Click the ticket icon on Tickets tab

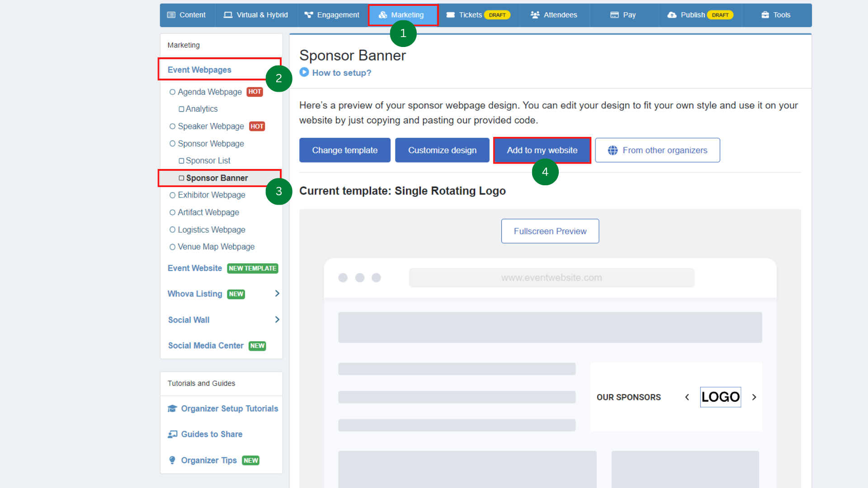pyautogui.click(x=450, y=15)
